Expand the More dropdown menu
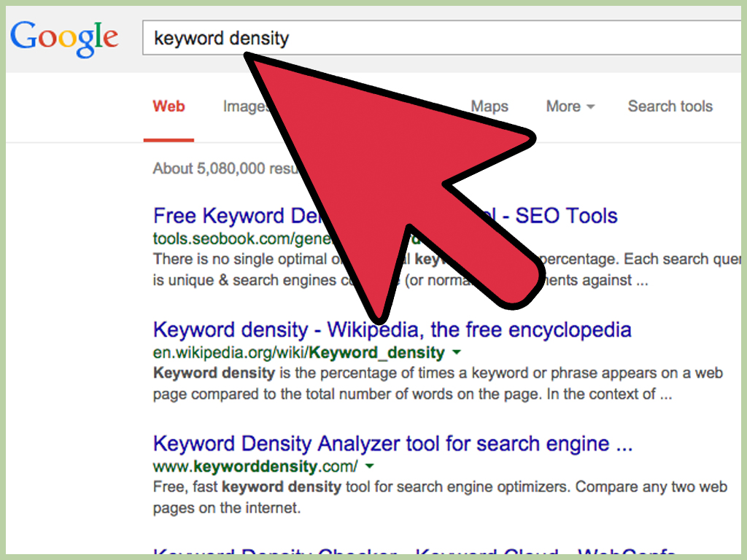 pos(570,106)
